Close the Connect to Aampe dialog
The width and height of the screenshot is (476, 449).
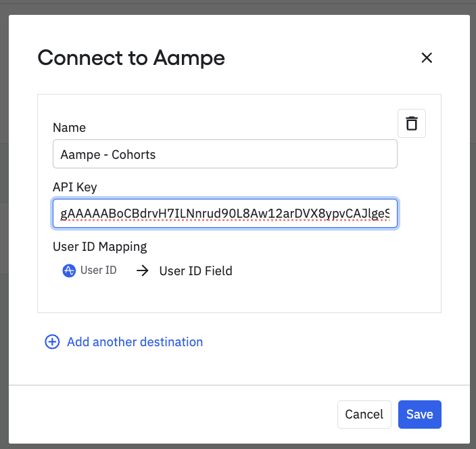point(427,57)
